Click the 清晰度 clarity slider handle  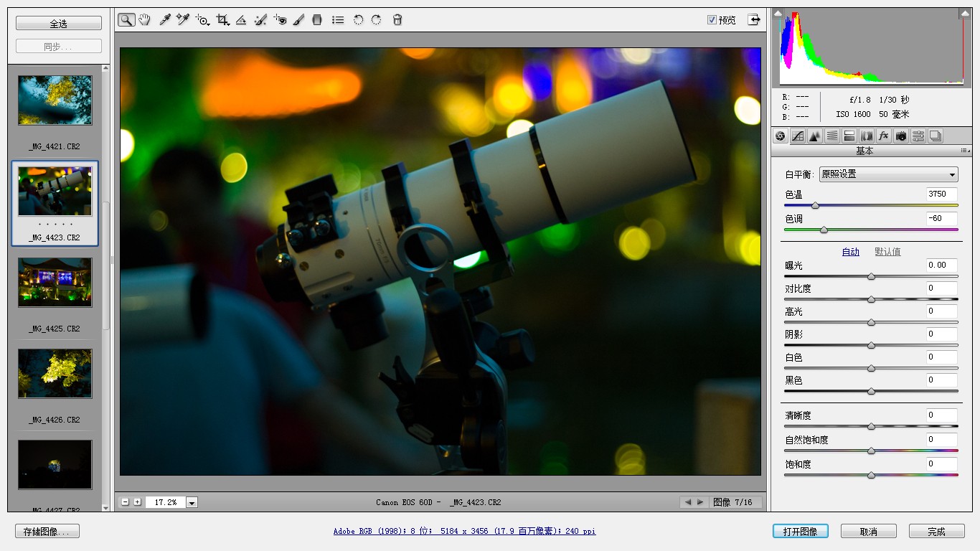871,426
